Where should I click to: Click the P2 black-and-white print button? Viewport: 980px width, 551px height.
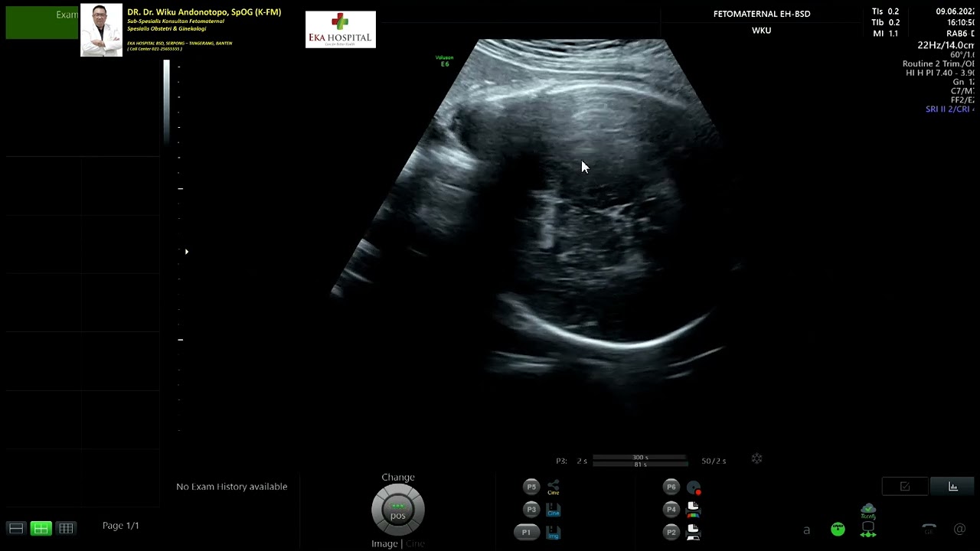point(671,532)
